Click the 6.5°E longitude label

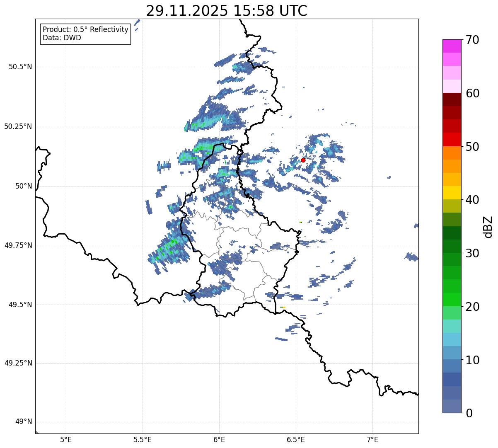(x=296, y=439)
